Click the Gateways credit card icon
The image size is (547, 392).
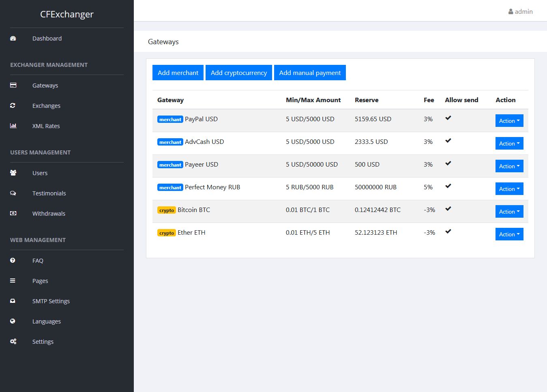pyautogui.click(x=13, y=85)
